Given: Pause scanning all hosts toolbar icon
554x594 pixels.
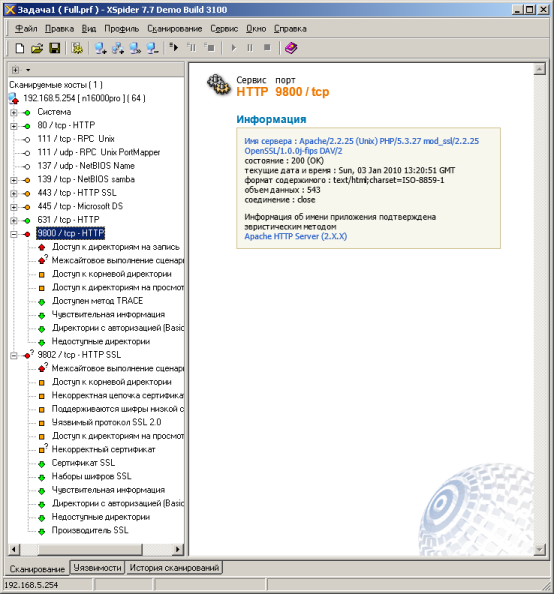Looking at the screenshot, I should (x=192, y=47).
